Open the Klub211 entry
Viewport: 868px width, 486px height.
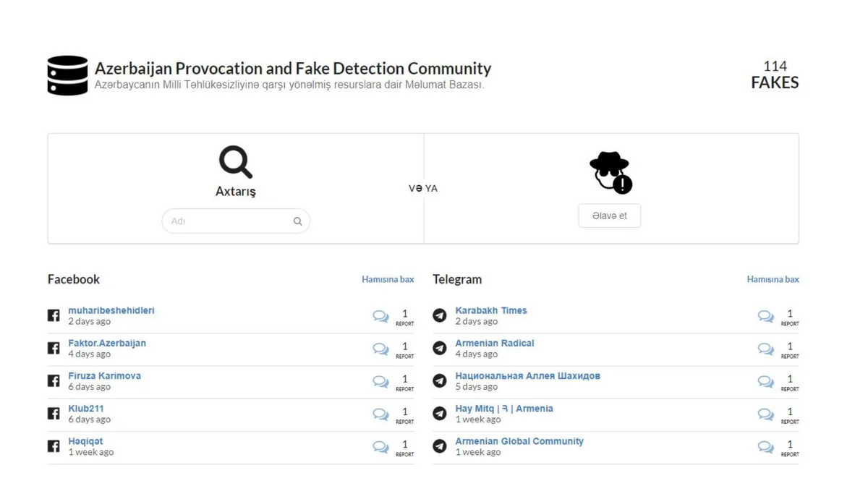86,408
